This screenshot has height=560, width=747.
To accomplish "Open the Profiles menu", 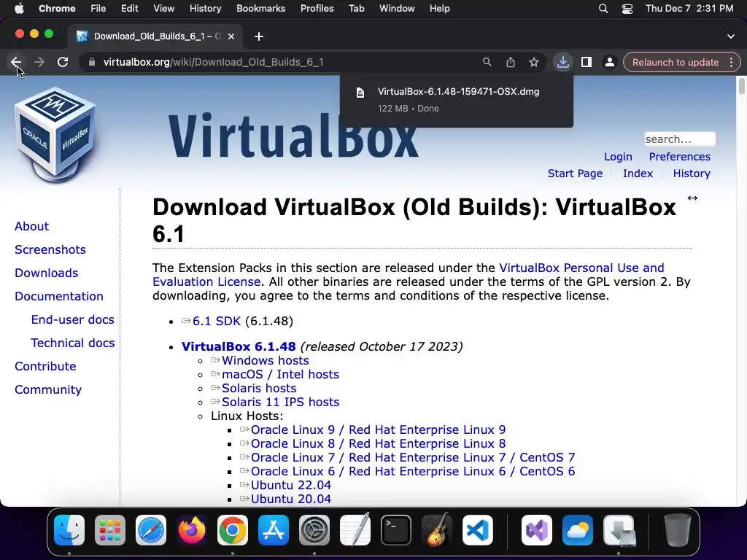I will click(317, 9).
